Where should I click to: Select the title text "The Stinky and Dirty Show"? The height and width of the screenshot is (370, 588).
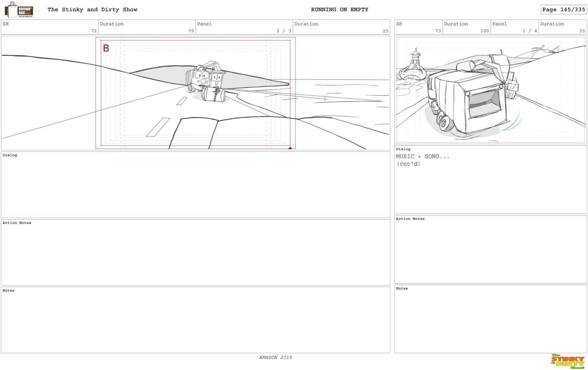(x=92, y=10)
